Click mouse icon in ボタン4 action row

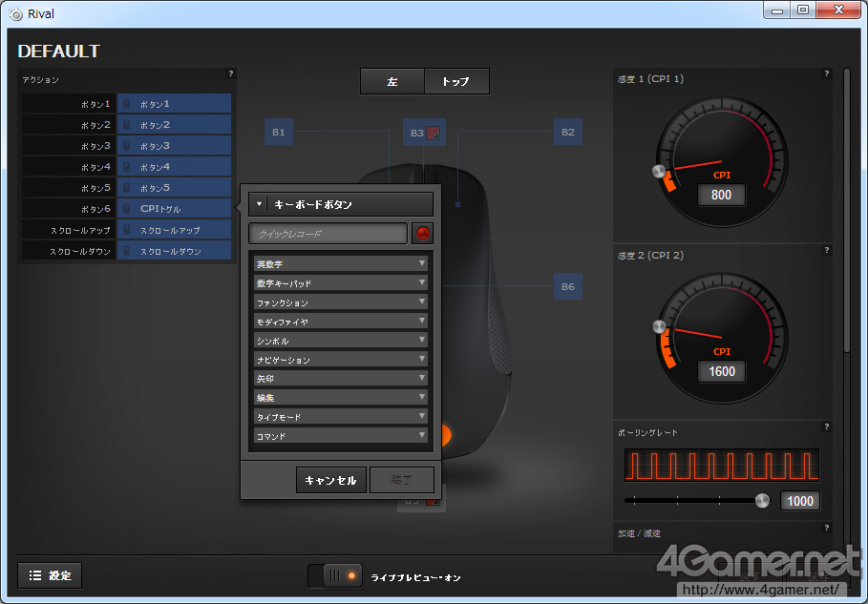pyautogui.click(x=127, y=166)
